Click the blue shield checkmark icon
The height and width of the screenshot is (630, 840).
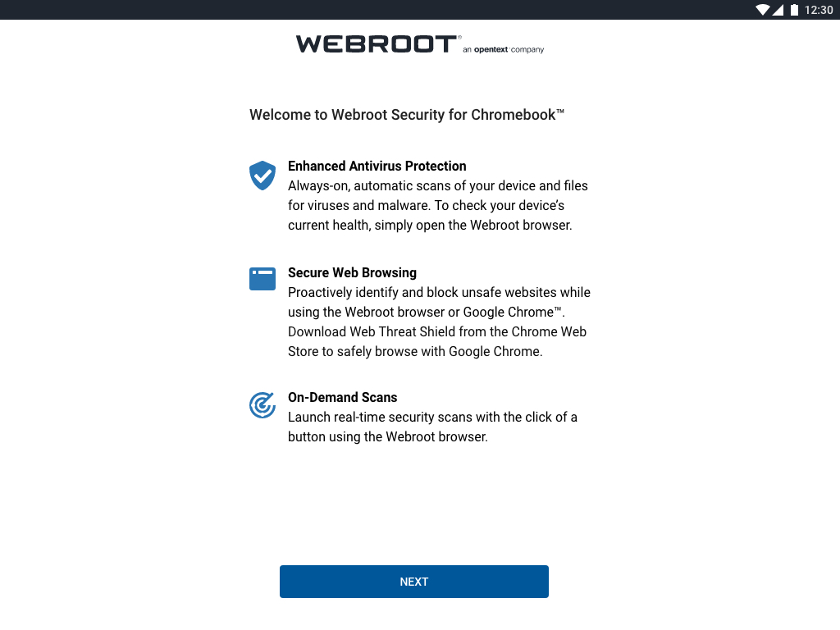262,176
